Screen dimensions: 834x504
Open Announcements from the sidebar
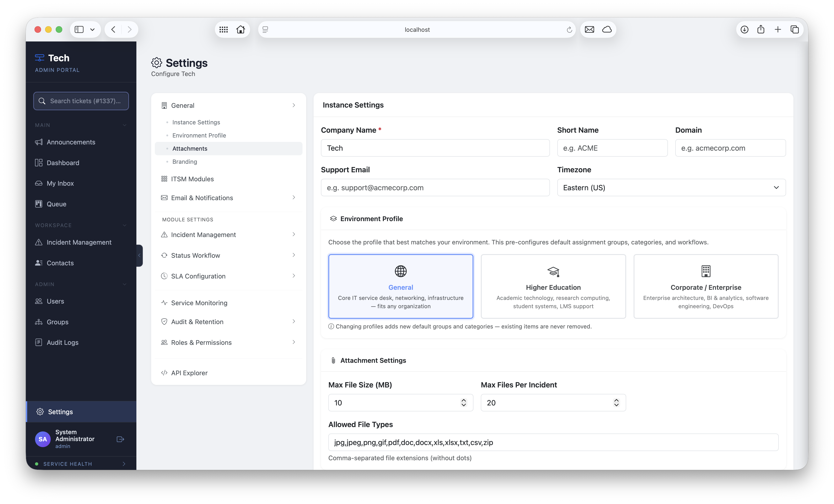click(71, 142)
